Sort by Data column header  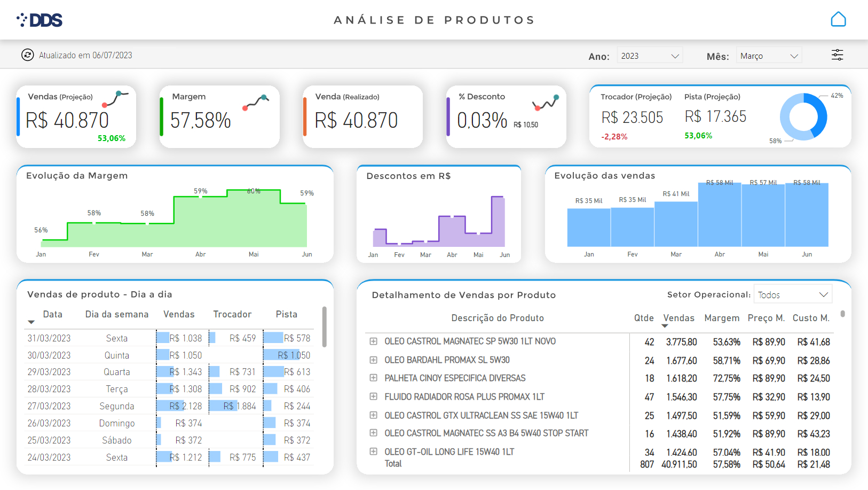pyautogui.click(x=53, y=314)
